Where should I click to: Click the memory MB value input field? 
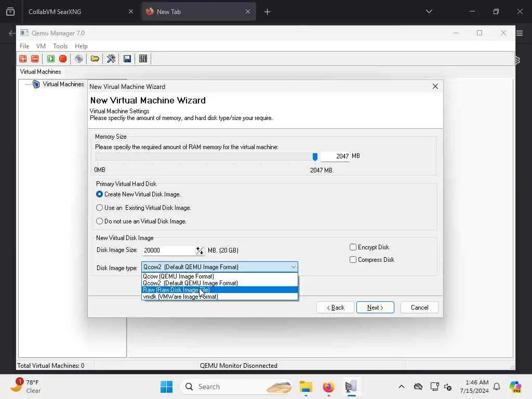click(x=335, y=156)
